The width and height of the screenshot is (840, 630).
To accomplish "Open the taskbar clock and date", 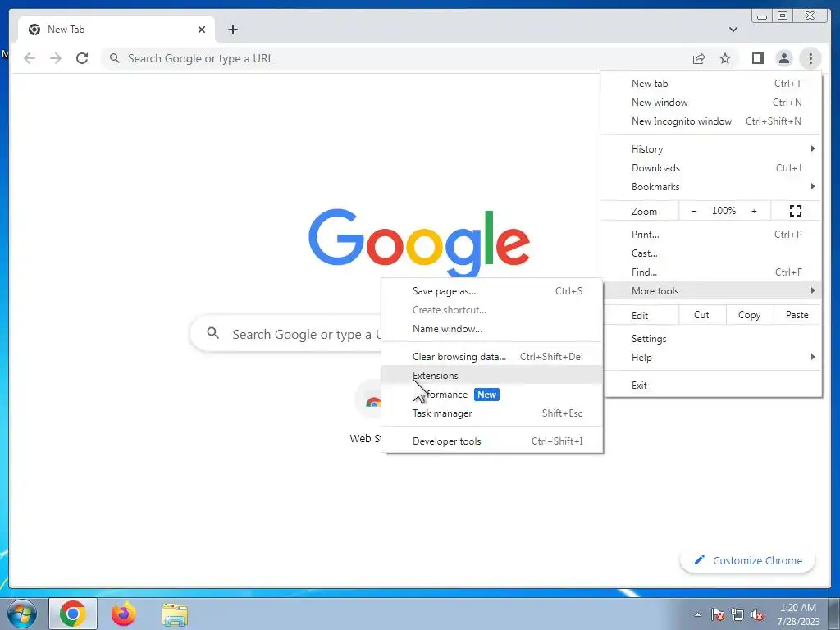I will [x=798, y=614].
